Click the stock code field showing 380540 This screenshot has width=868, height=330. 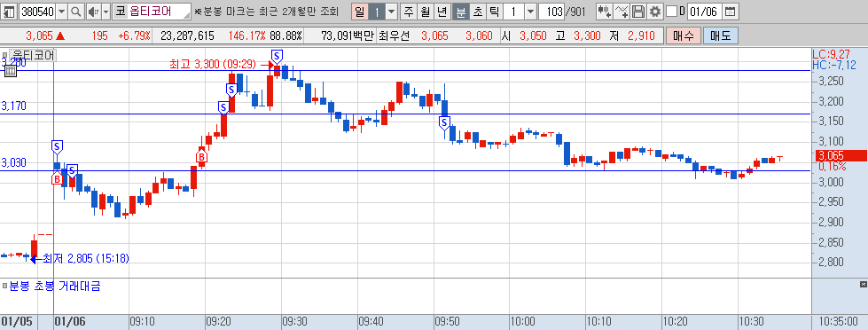click(x=37, y=11)
